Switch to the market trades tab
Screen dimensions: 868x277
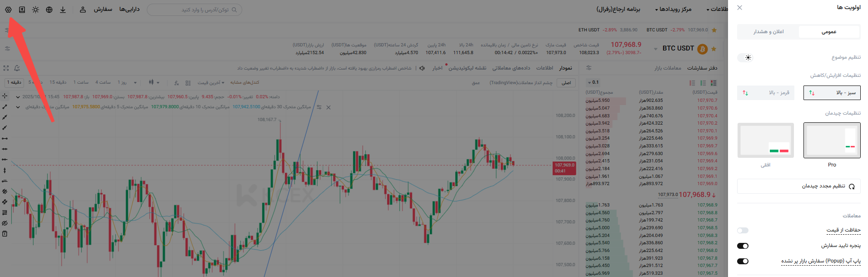(x=668, y=68)
